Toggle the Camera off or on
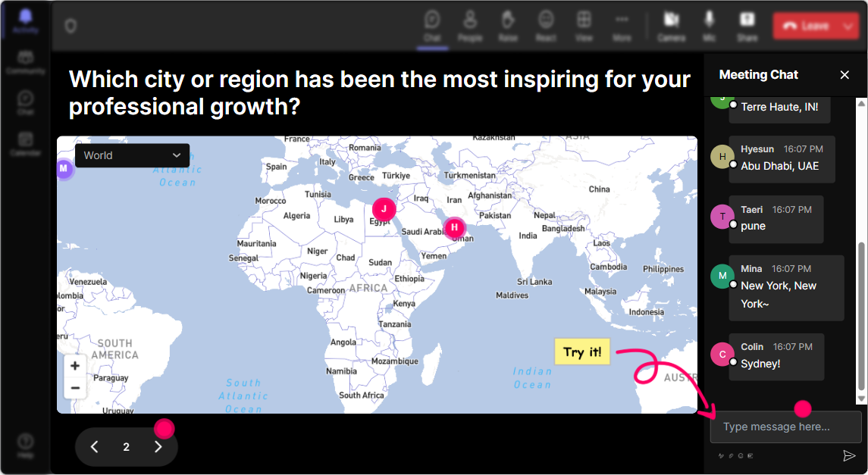 (672, 26)
